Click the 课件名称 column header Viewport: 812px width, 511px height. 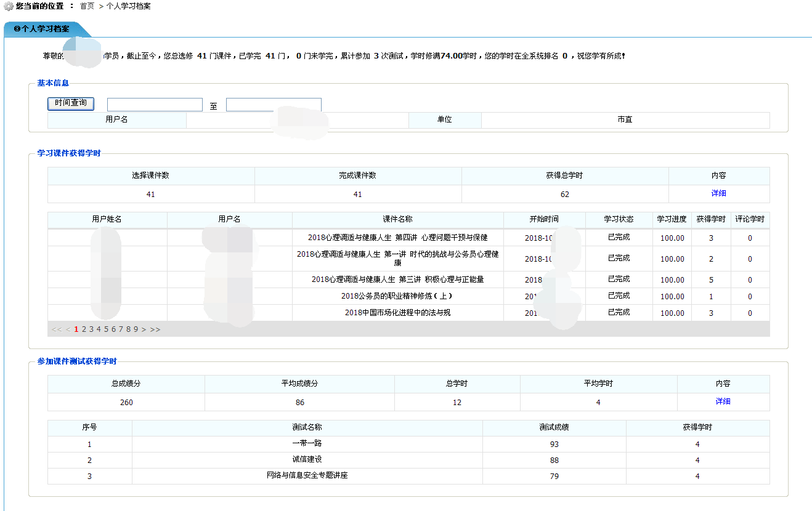pyautogui.click(x=397, y=219)
